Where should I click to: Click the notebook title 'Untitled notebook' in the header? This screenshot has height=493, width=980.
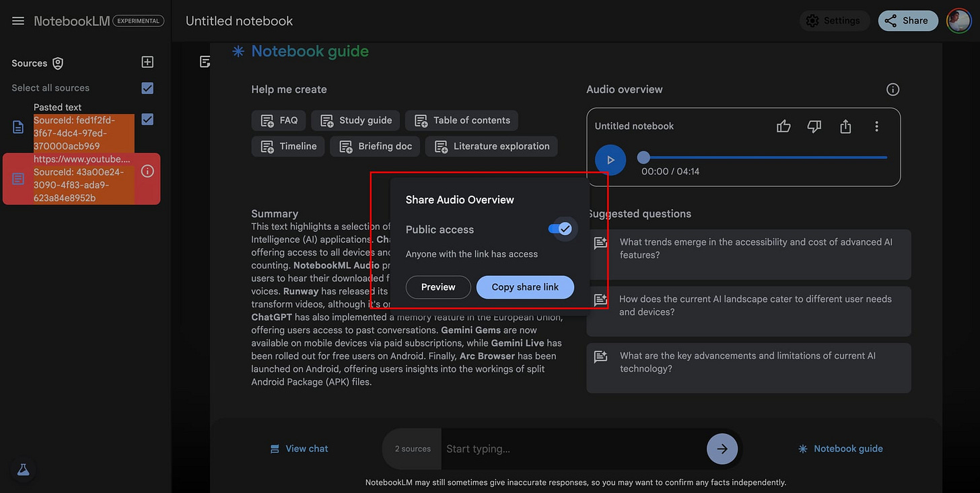(x=239, y=21)
